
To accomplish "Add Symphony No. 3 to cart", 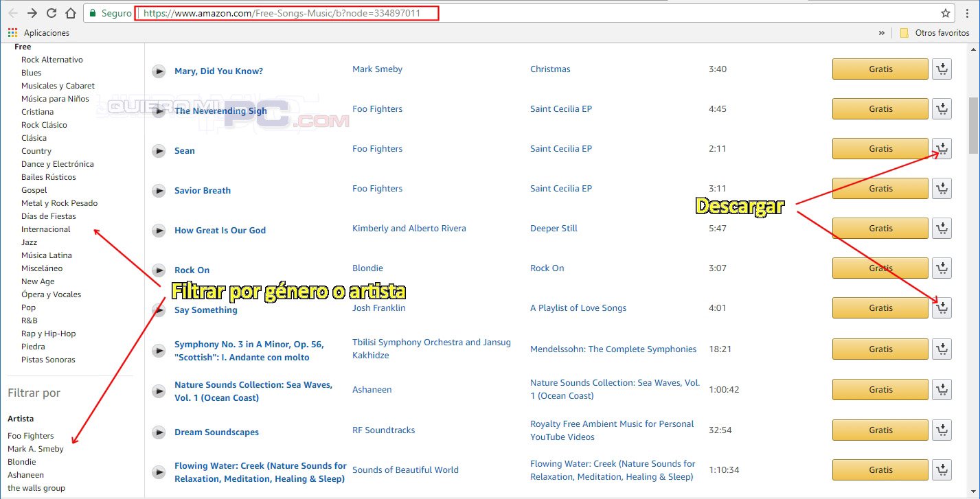I will [942, 349].
